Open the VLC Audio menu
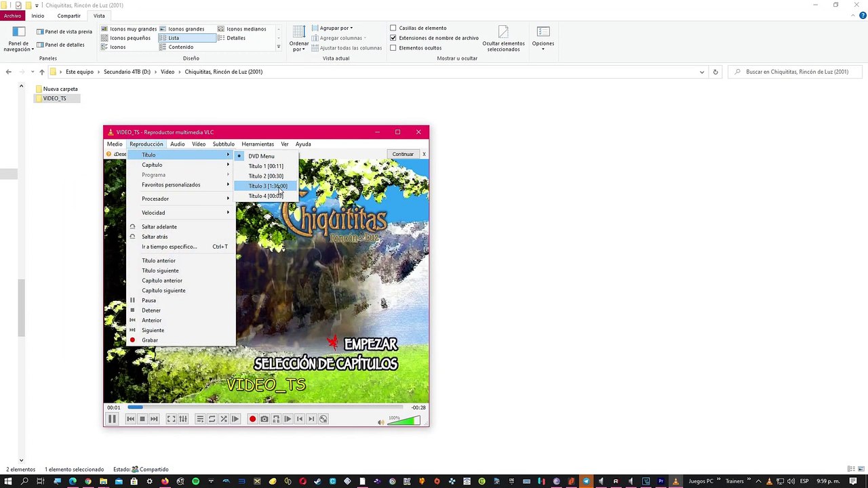Screen dimensions: 868x488 (178, 144)
